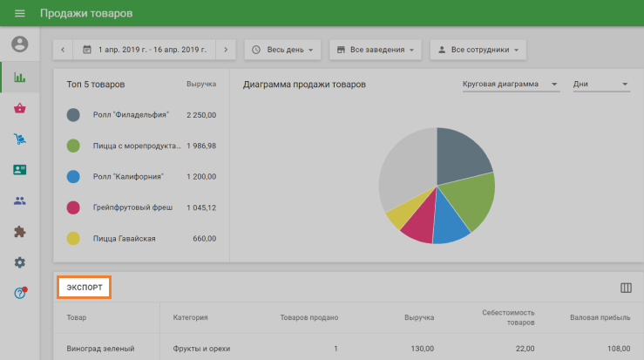The image size is (644, 360).
Task: Open the puzzle piece apps icon
Action: (x=19, y=232)
